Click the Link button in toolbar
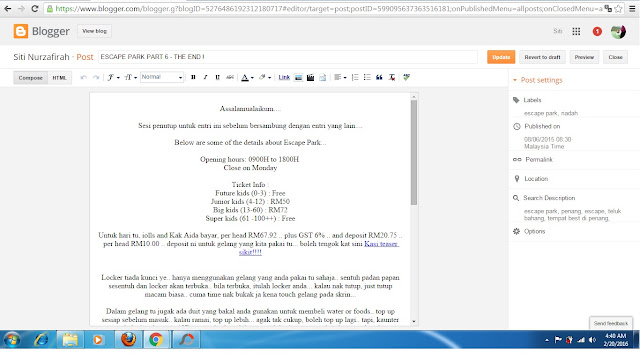Screen dimensions: 640x360 [x=284, y=78]
